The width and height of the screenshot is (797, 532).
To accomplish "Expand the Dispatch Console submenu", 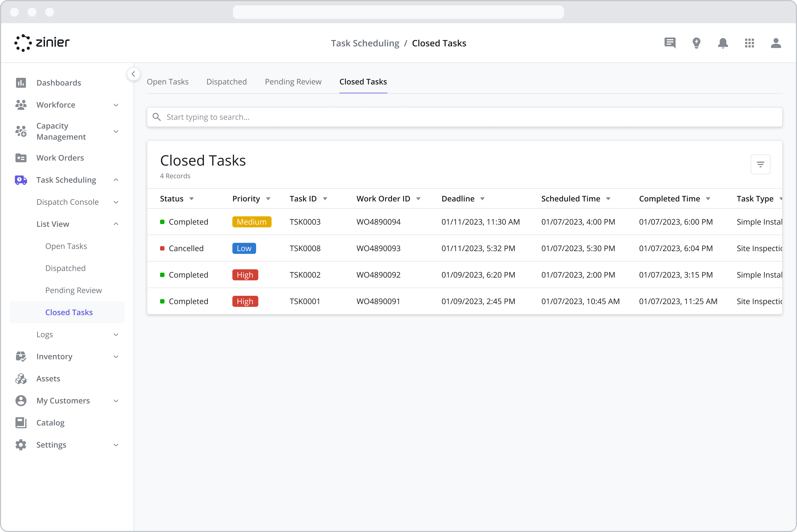I will coord(116,202).
